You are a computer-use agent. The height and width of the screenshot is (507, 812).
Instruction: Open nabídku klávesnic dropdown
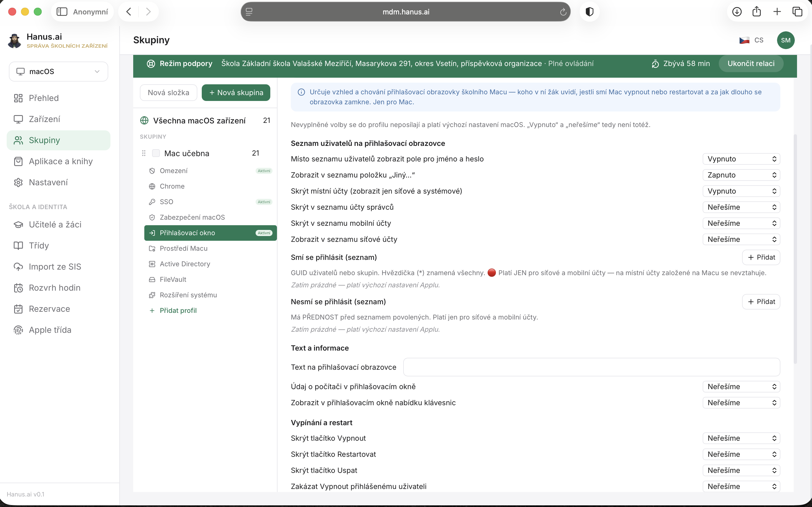click(x=741, y=403)
